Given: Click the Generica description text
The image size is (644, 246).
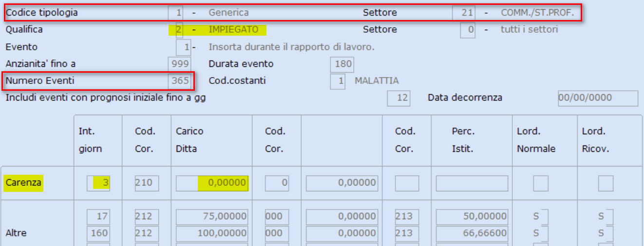Looking at the screenshot, I should click(229, 13).
